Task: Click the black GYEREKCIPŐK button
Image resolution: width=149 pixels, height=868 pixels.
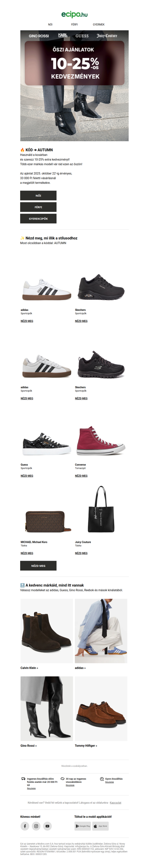Action: pos(38,219)
